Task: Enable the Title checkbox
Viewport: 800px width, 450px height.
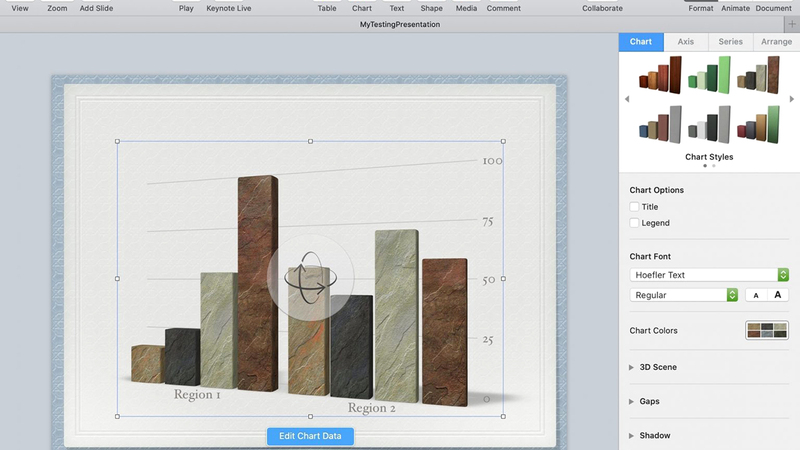Action: click(635, 207)
